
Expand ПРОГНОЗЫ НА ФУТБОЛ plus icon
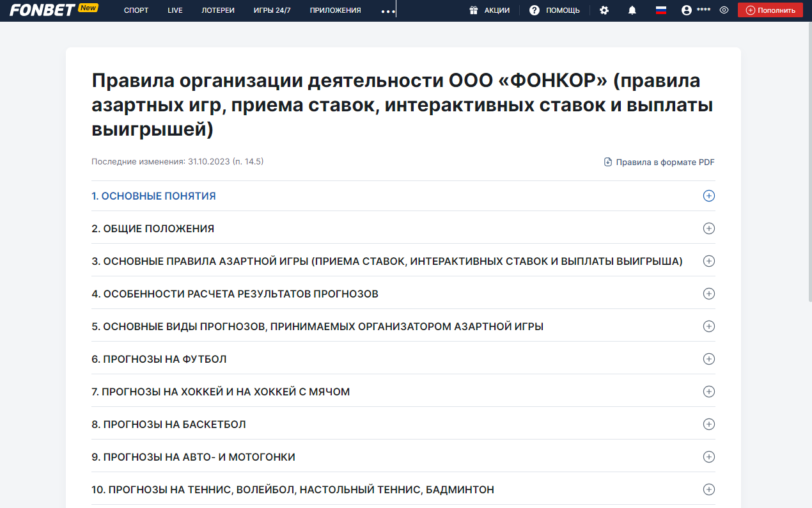[x=708, y=359]
